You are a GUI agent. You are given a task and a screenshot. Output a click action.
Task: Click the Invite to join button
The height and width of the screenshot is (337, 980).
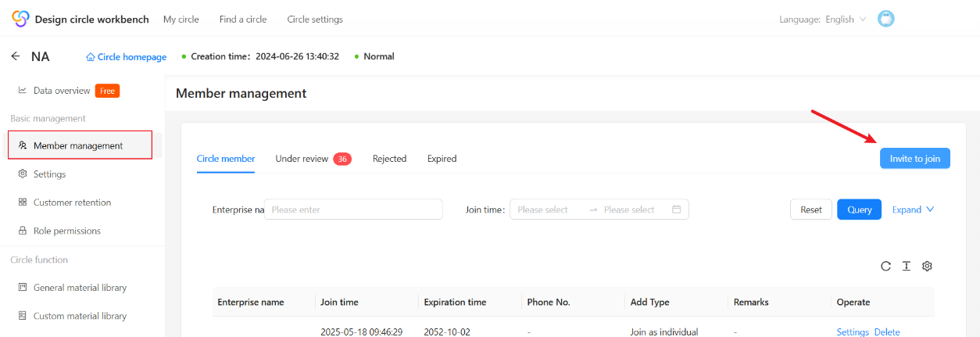[x=915, y=158]
